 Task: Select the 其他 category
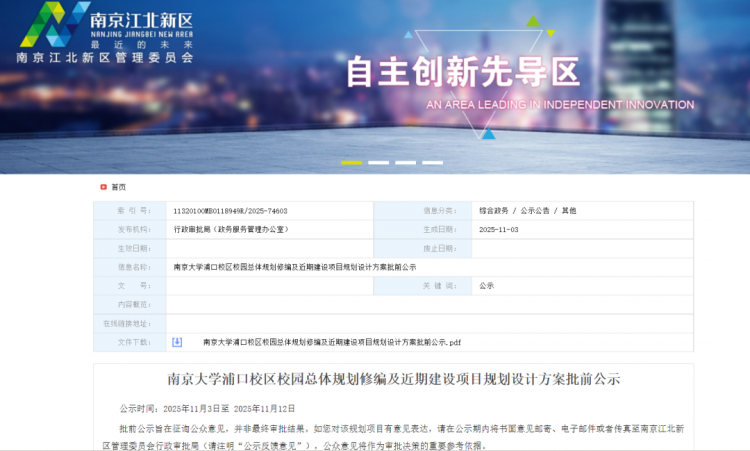[568, 211]
